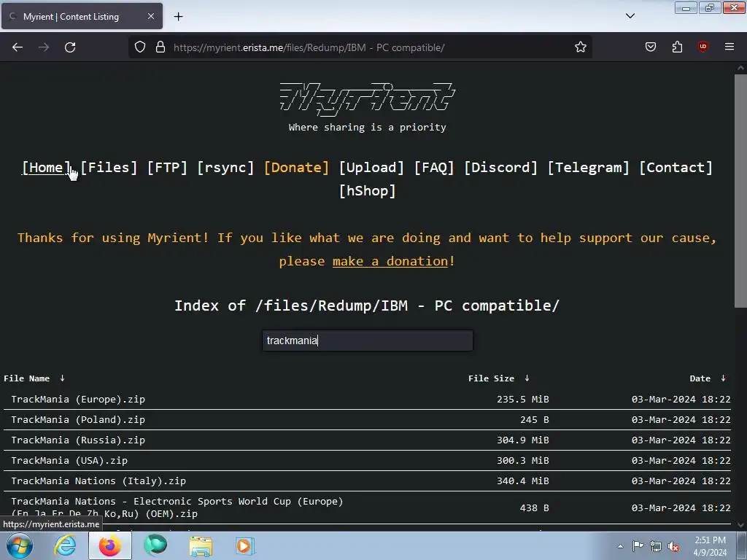Image resolution: width=747 pixels, height=560 pixels.
Task: Click the forward navigation arrow
Action: (44, 47)
